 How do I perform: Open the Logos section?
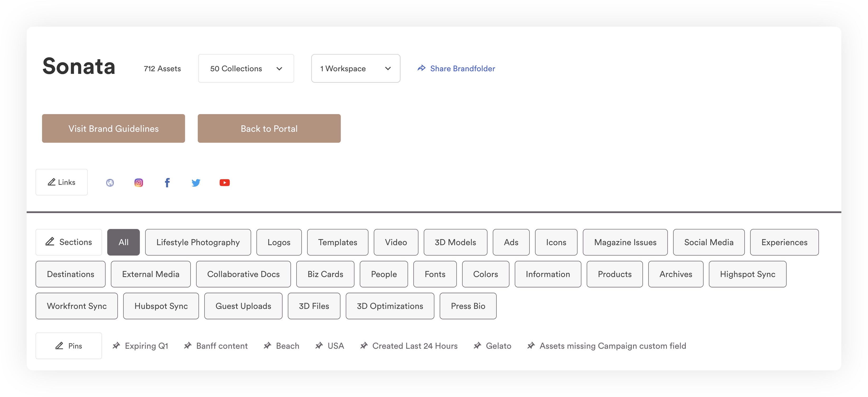coord(279,242)
